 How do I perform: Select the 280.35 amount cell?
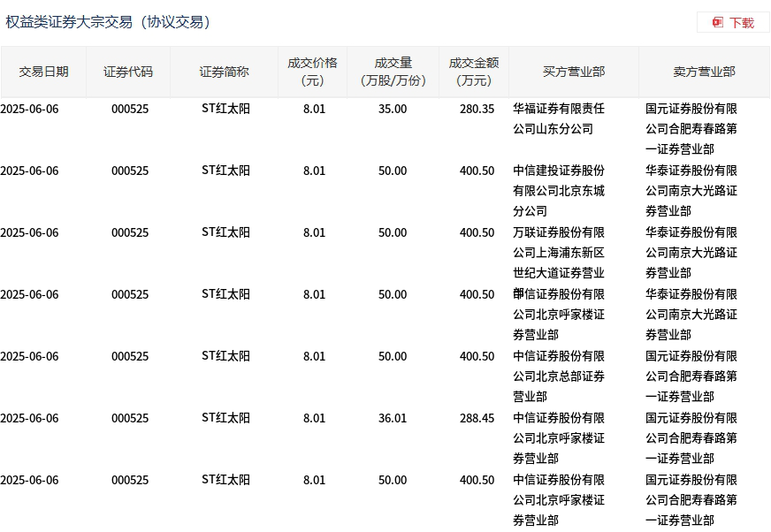477,109
